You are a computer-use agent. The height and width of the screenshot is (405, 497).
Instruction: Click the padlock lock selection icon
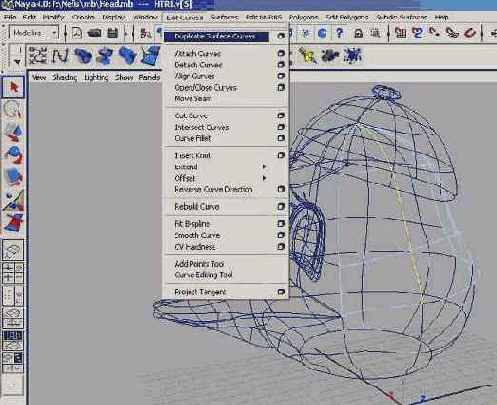359,33
